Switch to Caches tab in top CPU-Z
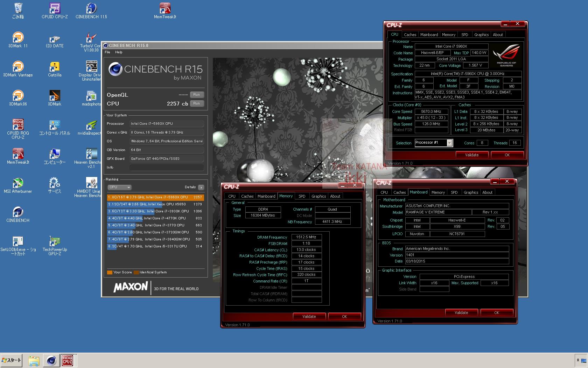 point(410,35)
